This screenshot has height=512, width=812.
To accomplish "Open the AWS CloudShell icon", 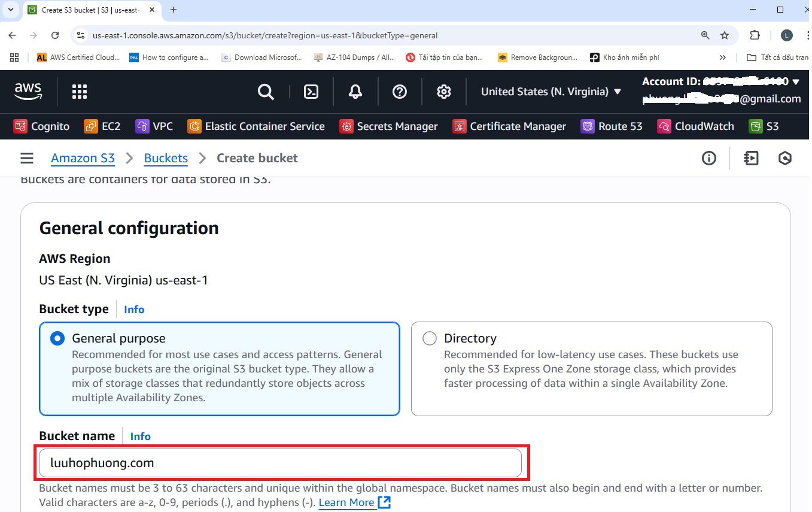I will tap(311, 92).
